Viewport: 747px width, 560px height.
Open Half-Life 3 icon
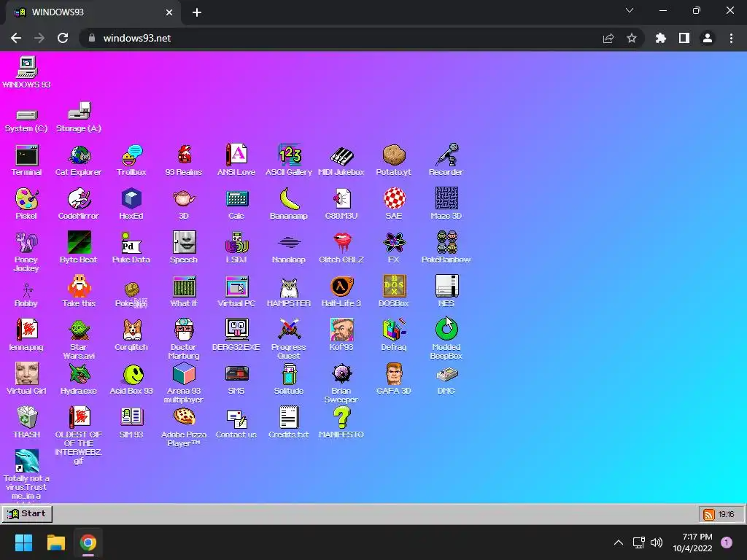pyautogui.click(x=341, y=287)
